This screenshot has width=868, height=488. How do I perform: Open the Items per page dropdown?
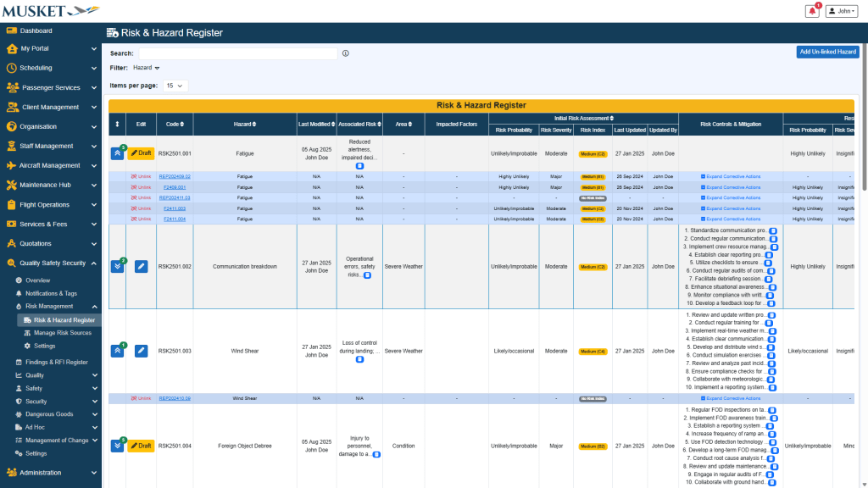click(175, 86)
